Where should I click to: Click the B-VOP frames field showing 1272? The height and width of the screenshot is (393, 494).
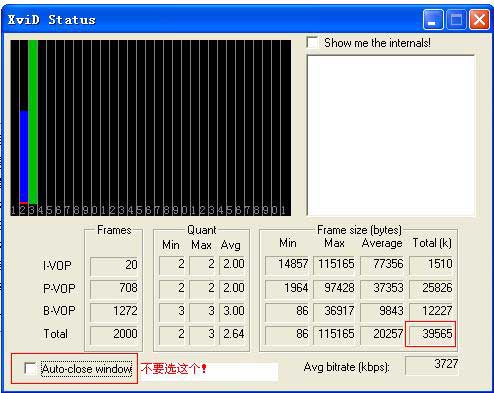(x=114, y=311)
